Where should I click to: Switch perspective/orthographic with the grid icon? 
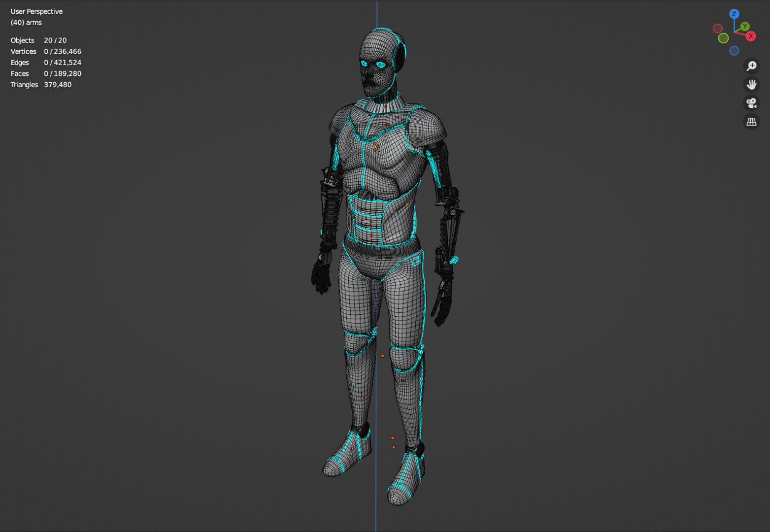[x=751, y=122]
